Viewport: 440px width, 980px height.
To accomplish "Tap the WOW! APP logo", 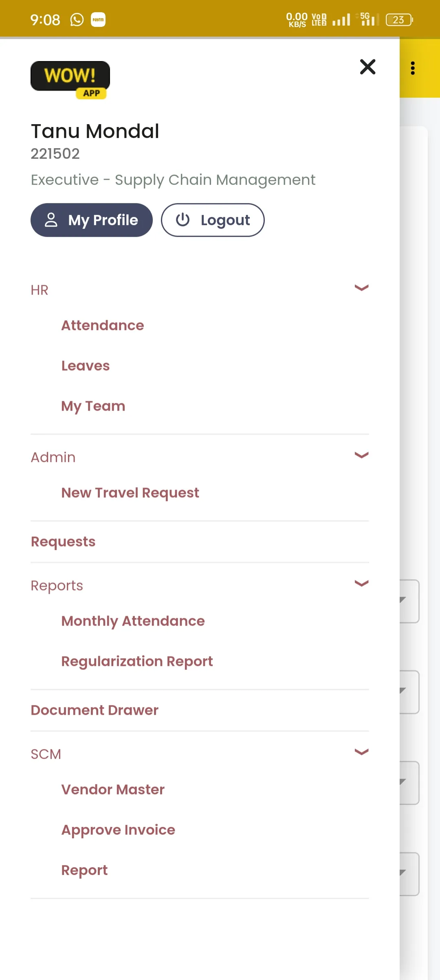I will point(70,80).
